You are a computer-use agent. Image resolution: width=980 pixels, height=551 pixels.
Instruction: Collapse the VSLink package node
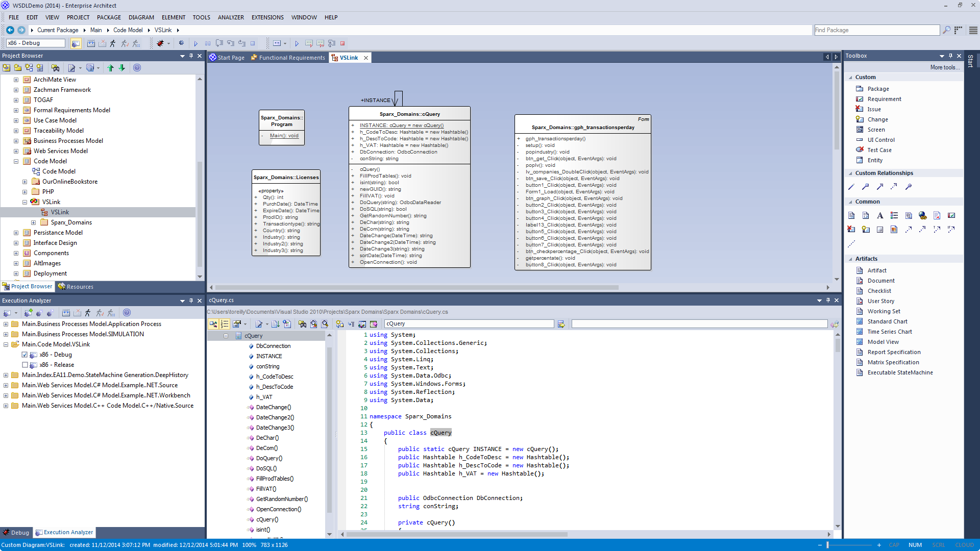point(24,202)
